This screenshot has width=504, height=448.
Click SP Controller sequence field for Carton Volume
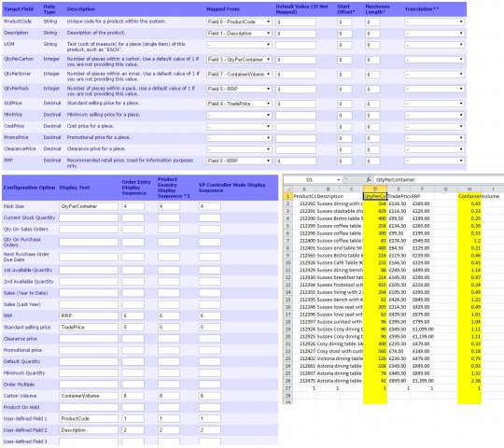click(x=210, y=396)
